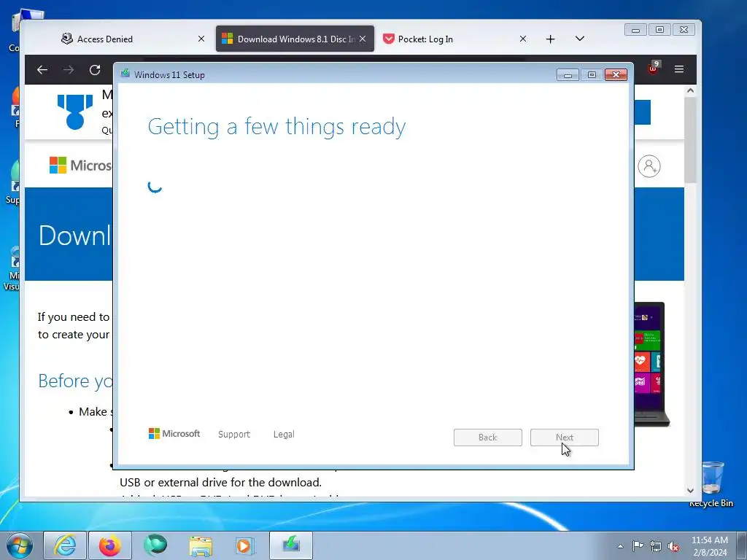Image resolution: width=747 pixels, height=560 pixels.
Task: Close the Download Windows 8.1 tab
Action: click(363, 39)
